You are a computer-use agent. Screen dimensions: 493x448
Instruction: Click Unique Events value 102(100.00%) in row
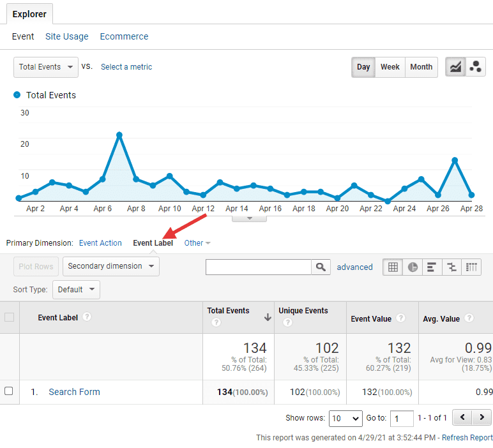click(x=315, y=392)
